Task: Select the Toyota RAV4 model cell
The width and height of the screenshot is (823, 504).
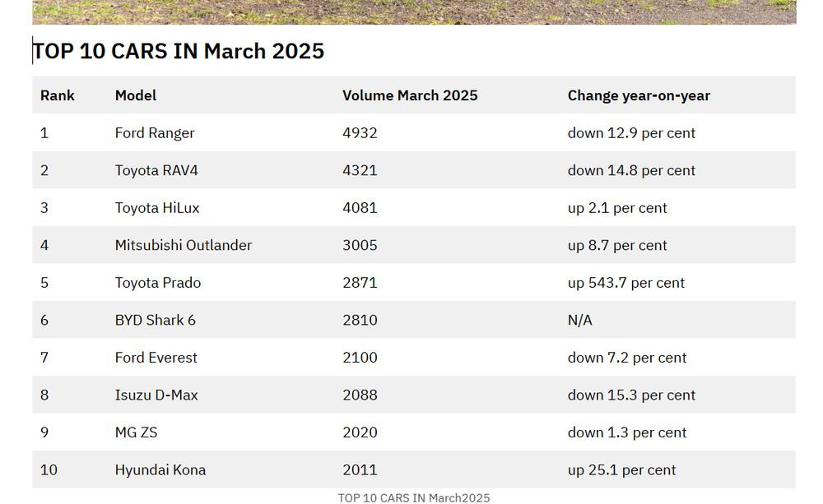Action: click(156, 170)
